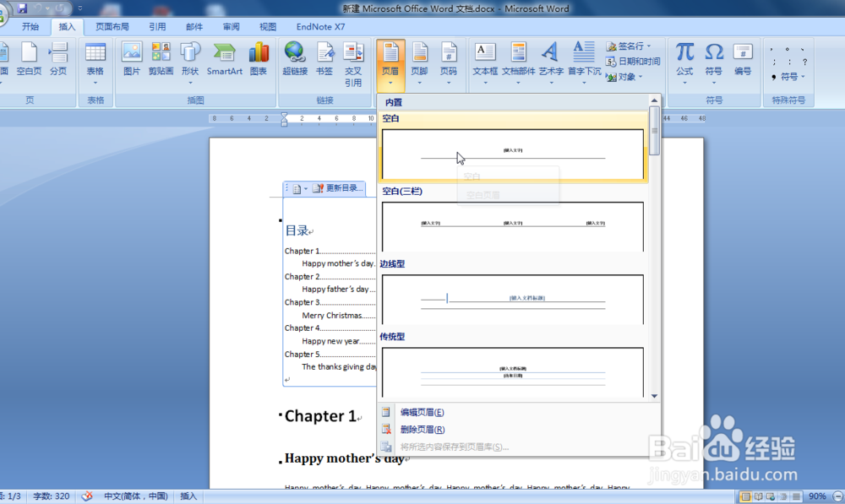The height and width of the screenshot is (504, 845).
Task: Switch to the Page Layout (页面布局) tab
Action: pos(112,26)
